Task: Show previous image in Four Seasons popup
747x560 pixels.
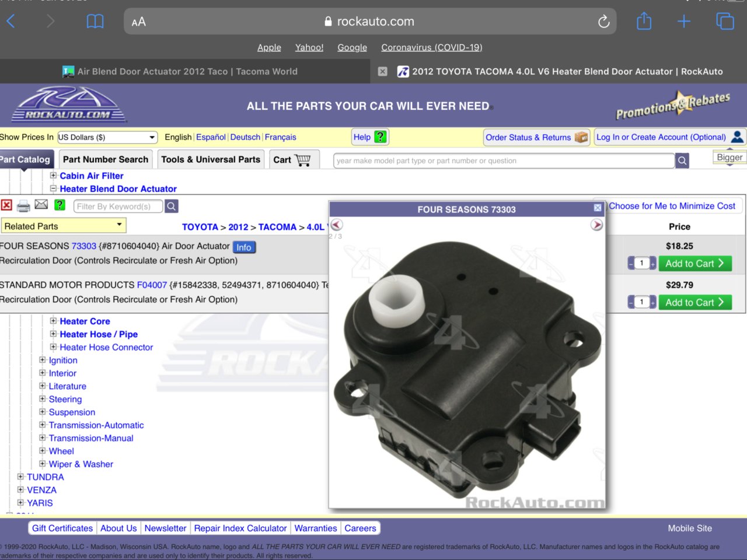Action: click(337, 225)
